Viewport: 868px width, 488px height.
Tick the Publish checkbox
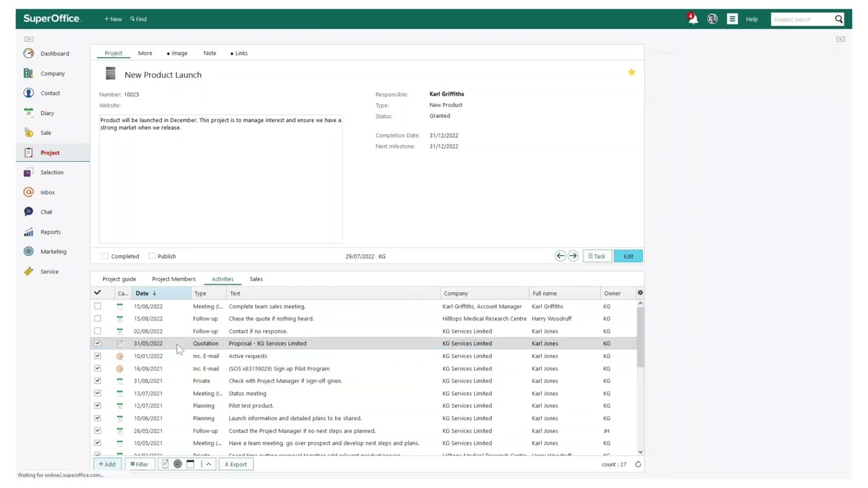point(152,256)
